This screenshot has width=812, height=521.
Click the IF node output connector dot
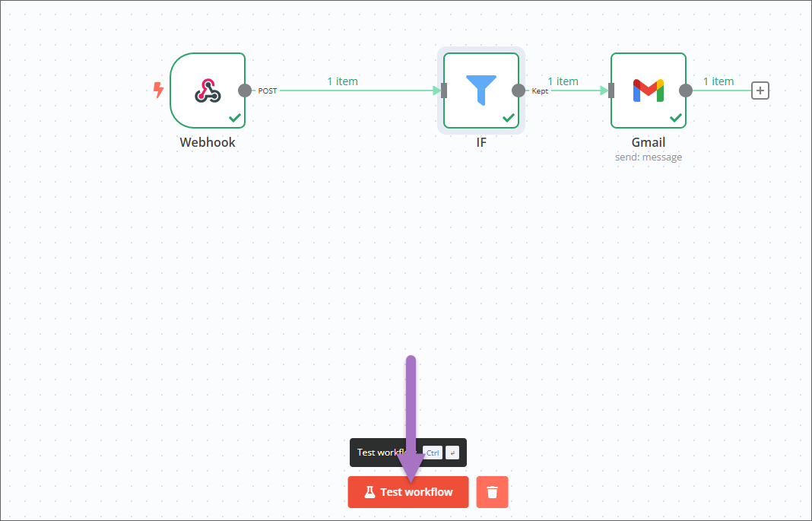coord(519,91)
